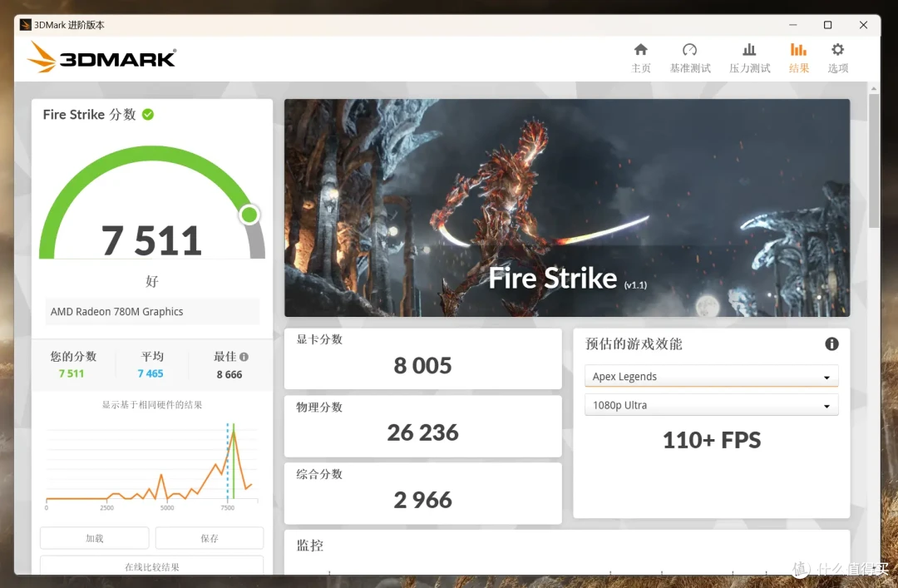Click the 加载 load button
The image size is (898, 588).
[95, 538]
